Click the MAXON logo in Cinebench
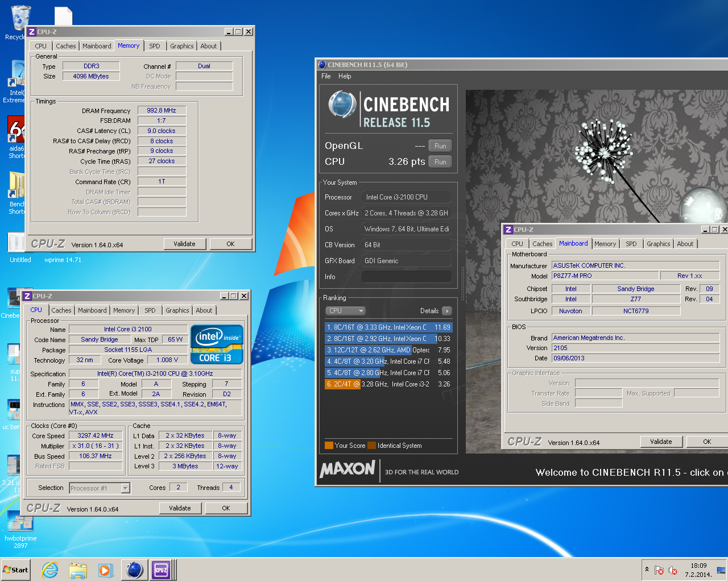Screen dimensions: 728x582 (x=348, y=469)
